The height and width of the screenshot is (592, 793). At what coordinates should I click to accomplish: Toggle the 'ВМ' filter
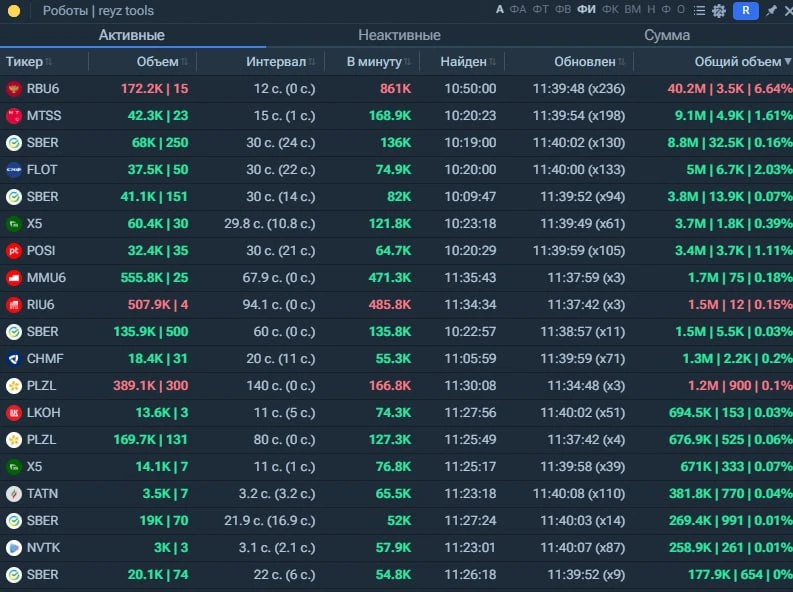[632, 10]
